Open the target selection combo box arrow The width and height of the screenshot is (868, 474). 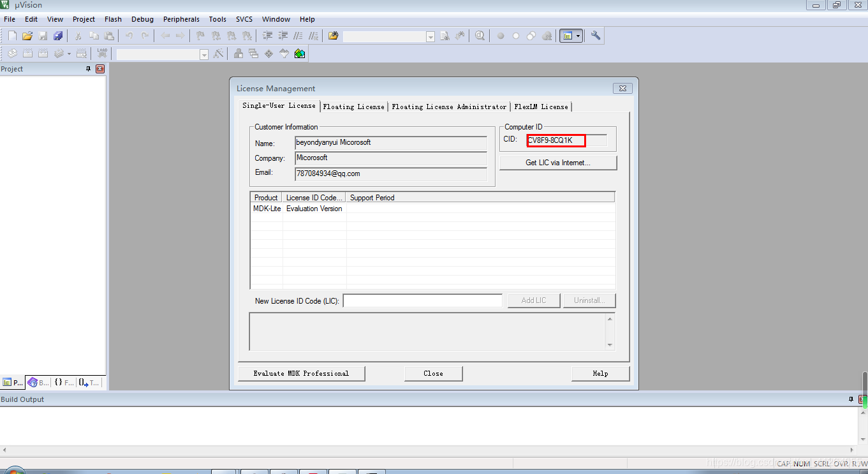click(x=204, y=54)
